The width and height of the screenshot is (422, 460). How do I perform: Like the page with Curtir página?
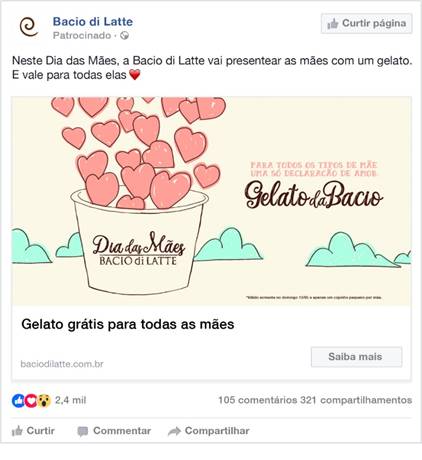[x=367, y=23]
